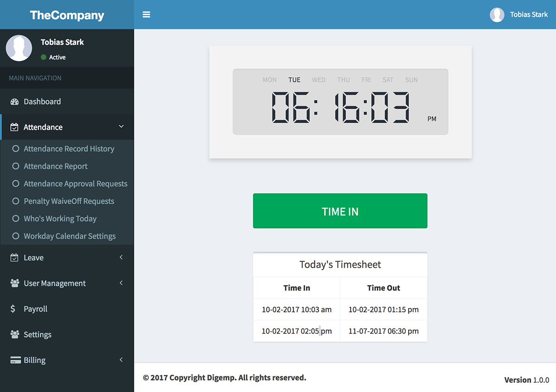The image size is (556, 392).
Task: Click Tobias Stark name in sidebar
Action: pos(62,42)
